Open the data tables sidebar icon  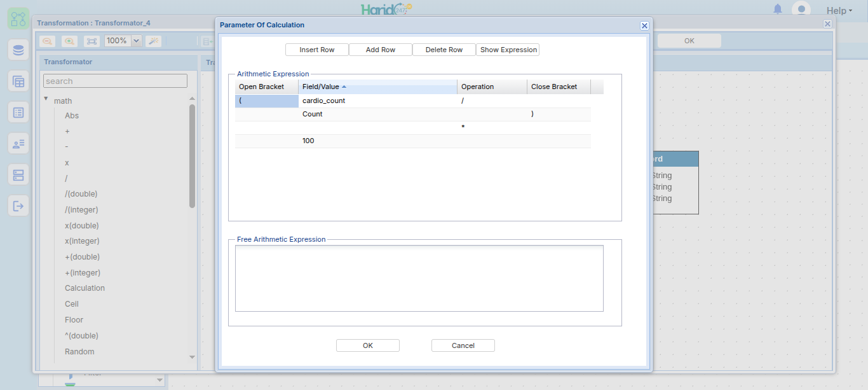coord(18,81)
